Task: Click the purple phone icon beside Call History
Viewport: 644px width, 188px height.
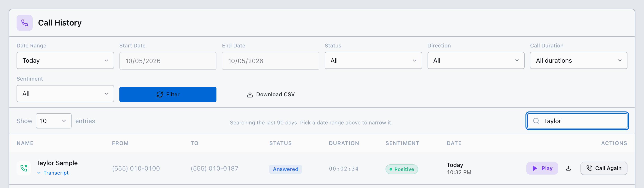Action: (x=25, y=23)
